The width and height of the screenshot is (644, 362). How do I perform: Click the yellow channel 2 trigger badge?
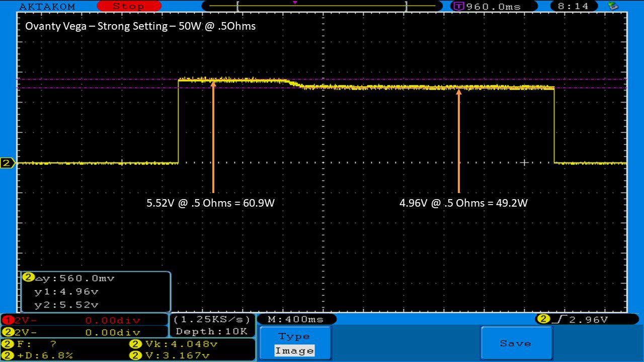point(543,319)
